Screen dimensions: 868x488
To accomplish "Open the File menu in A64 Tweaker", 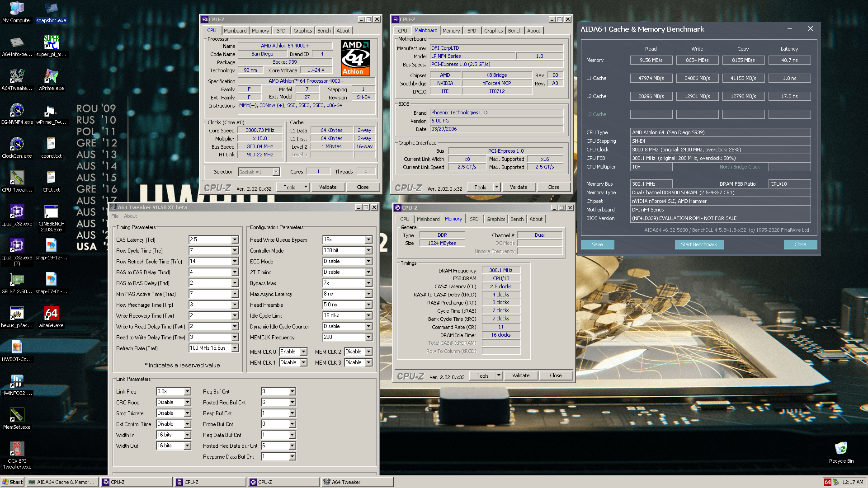I will (x=115, y=216).
